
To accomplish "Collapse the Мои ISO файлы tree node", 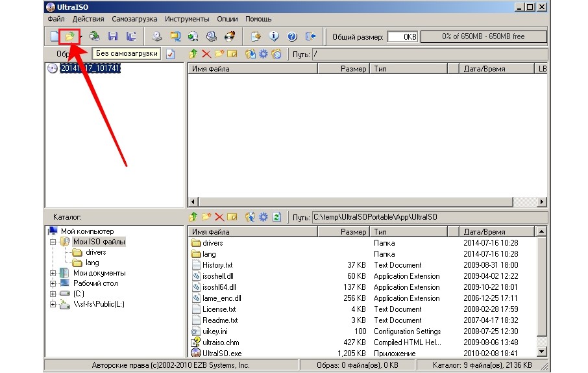I will [x=53, y=242].
